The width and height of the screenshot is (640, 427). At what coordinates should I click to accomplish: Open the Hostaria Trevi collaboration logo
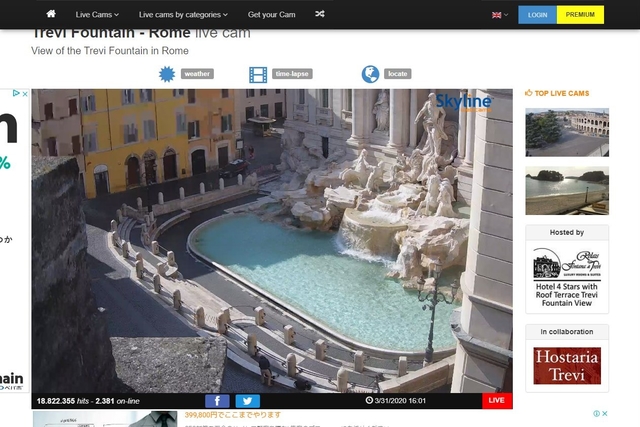tap(567, 366)
